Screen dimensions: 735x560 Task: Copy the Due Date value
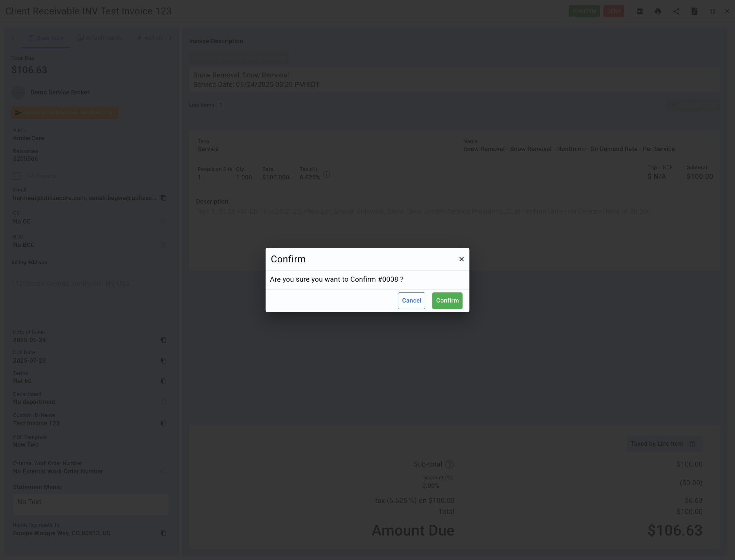click(x=164, y=361)
